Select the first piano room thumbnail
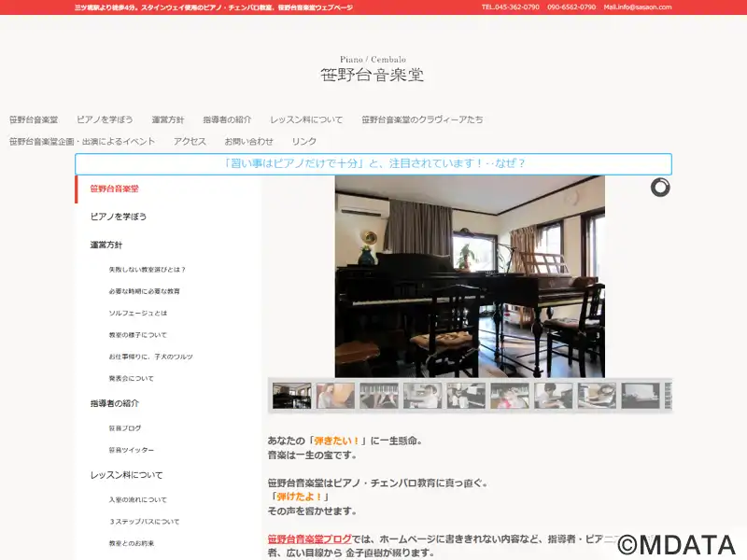The image size is (747, 560). coord(291,395)
